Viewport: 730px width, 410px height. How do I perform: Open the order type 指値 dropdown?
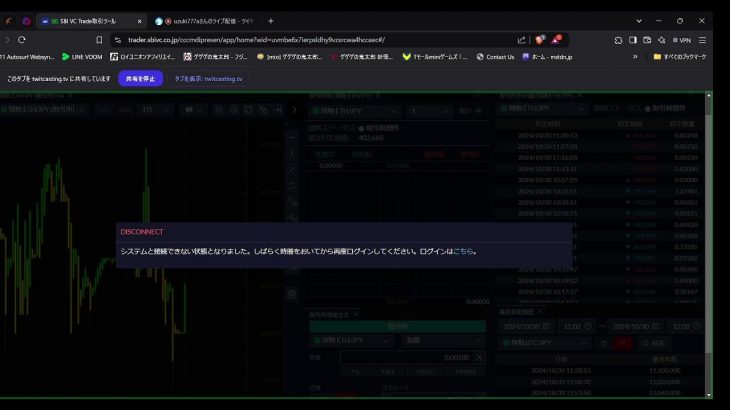pyautogui.click(x=444, y=341)
